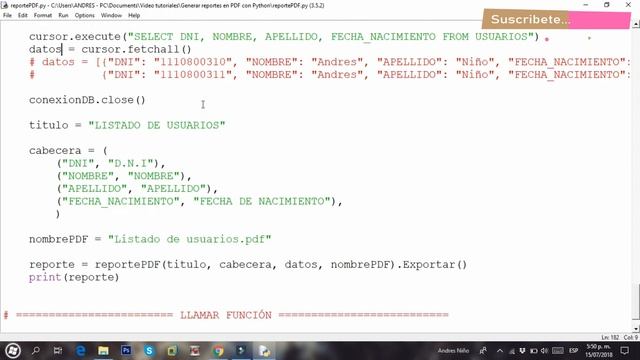Open Photoshop from taskbar
Image resolution: width=640 pixels, height=360 pixels.
126,350
